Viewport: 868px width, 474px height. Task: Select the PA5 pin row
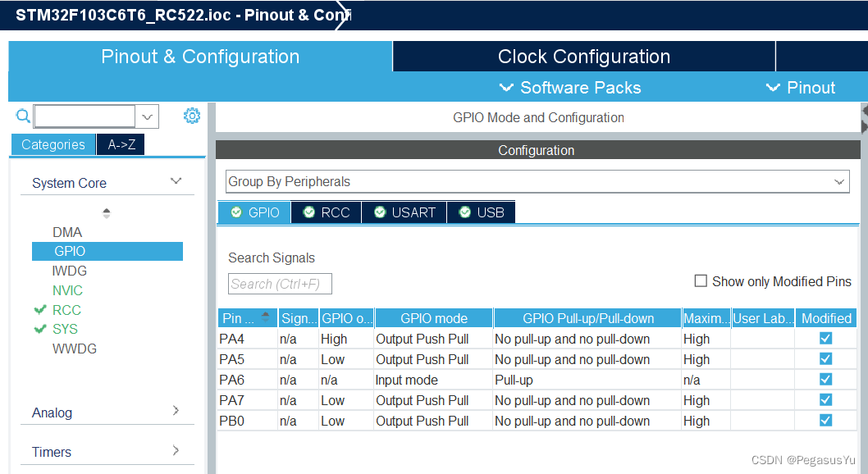pos(537,359)
